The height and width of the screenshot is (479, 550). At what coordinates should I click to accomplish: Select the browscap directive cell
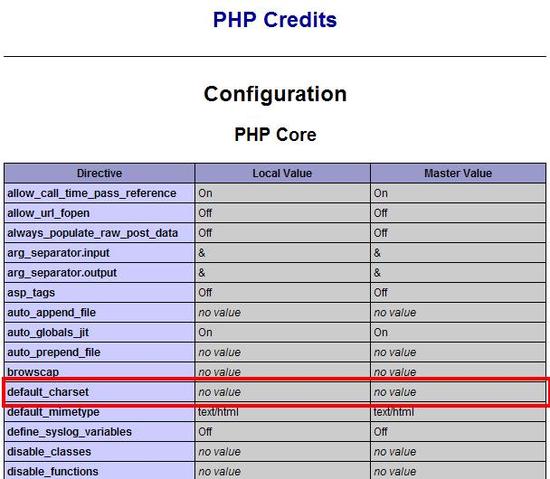point(99,372)
